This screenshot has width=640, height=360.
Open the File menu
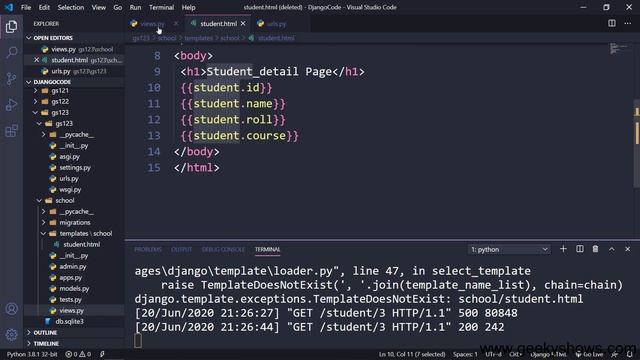point(26,7)
